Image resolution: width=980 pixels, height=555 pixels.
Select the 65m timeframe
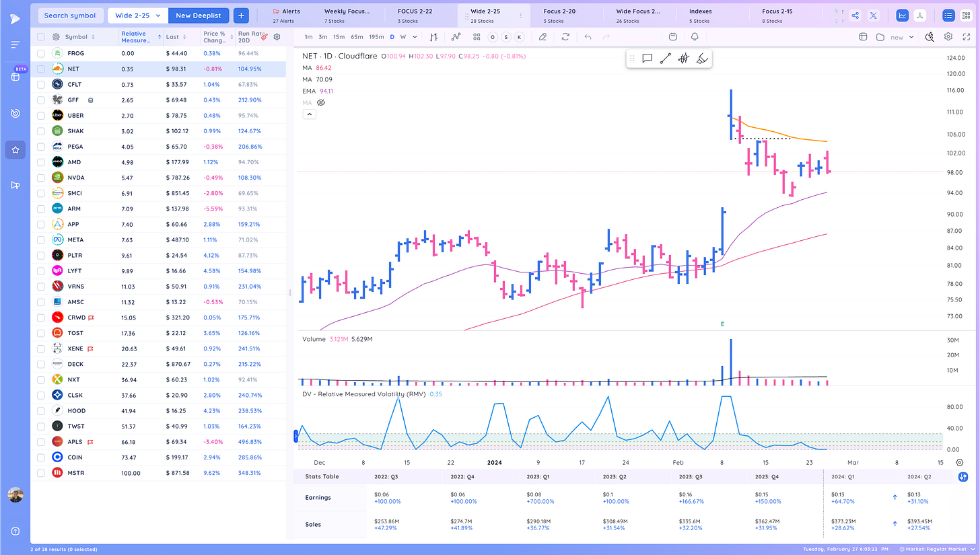357,37
